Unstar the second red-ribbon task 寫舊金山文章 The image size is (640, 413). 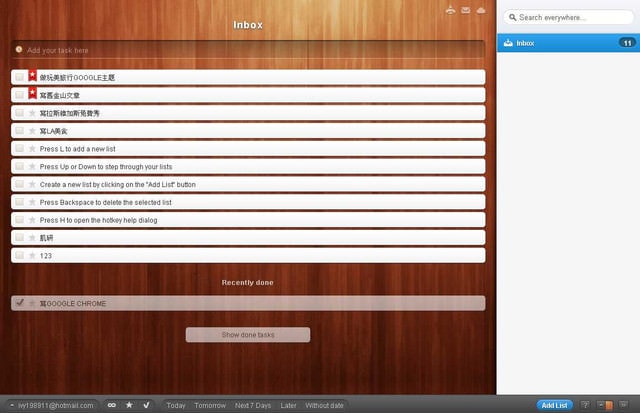(x=32, y=93)
